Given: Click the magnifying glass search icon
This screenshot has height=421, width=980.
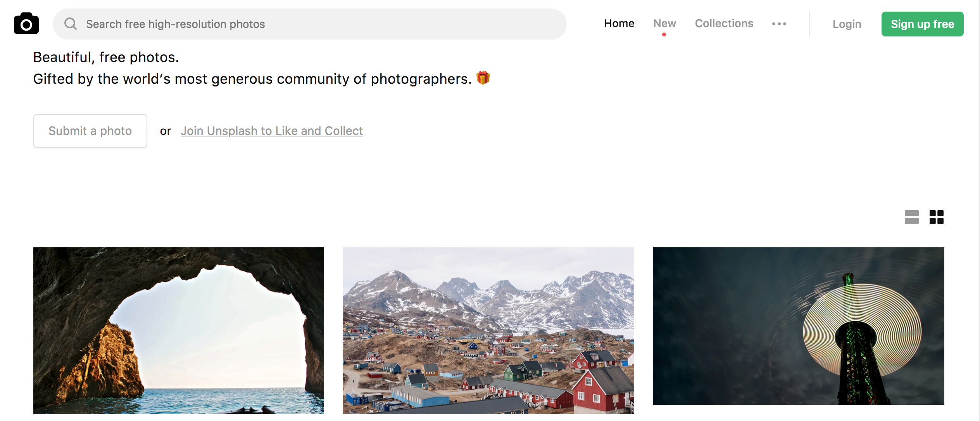Looking at the screenshot, I should 70,24.
